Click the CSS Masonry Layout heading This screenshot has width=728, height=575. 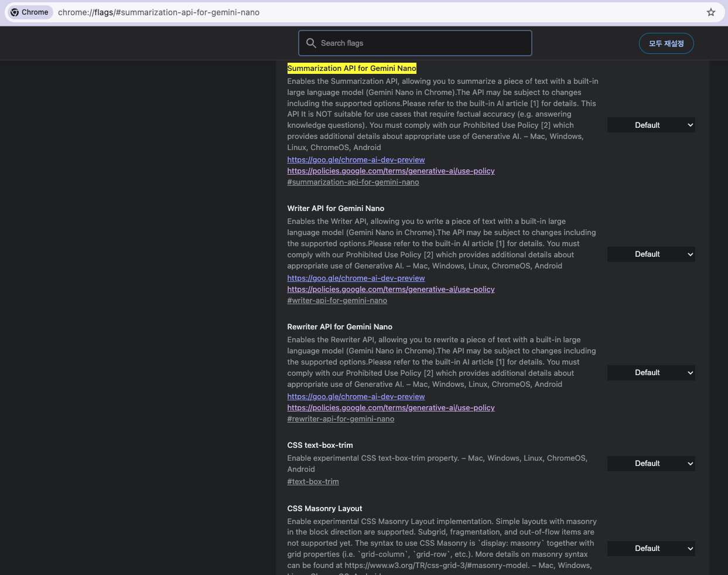[324, 509]
